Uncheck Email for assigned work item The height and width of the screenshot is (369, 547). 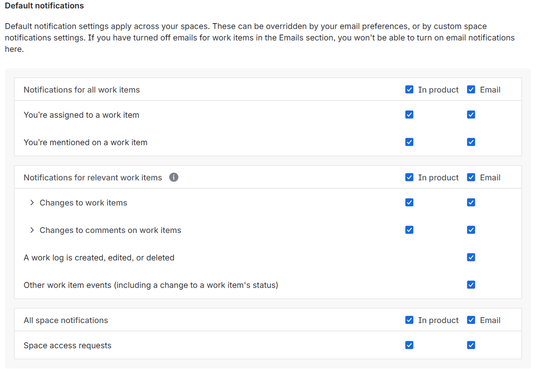pyautogui.click(x=471, y=115)
